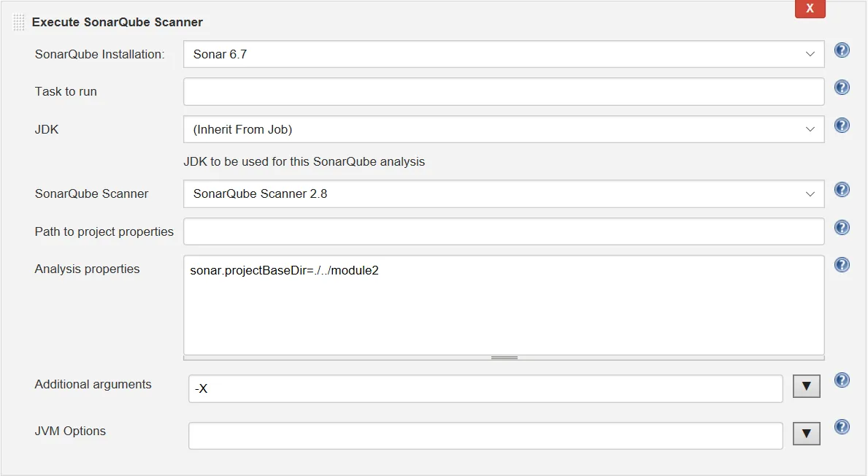Click help icon for Additional arguments
Viewport: 868px width, 476px height.
(x=842, y=380)
